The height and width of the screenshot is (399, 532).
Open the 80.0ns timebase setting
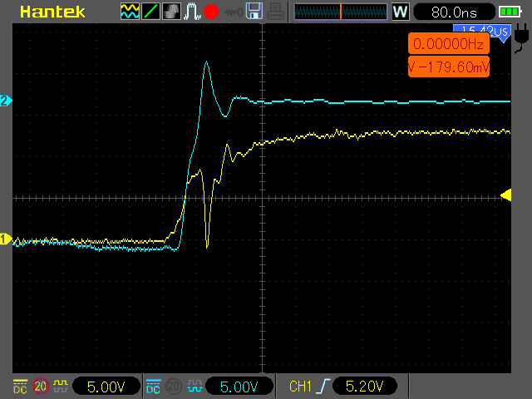tap(455, 12)
